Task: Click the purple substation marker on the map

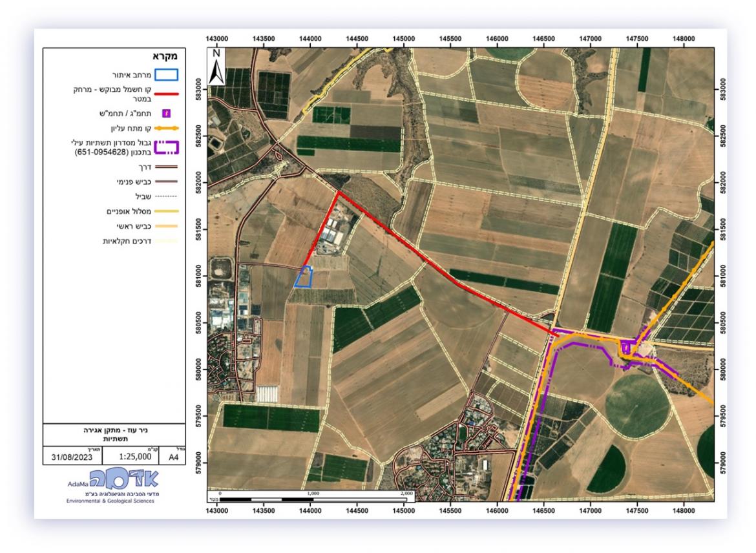Action: [x=625, y=348]
